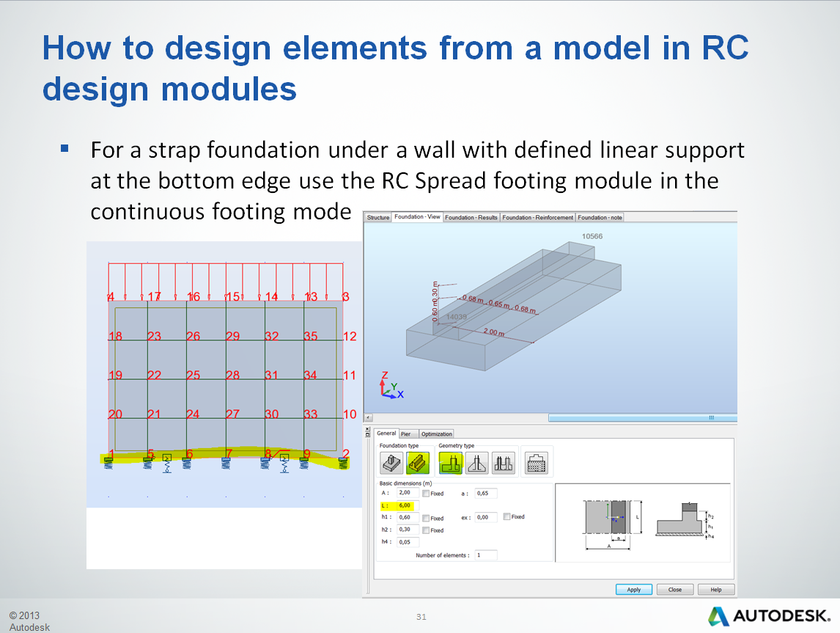Click the highlighted L dimension input field
This screenshot has height=633, width=840.
407,506
